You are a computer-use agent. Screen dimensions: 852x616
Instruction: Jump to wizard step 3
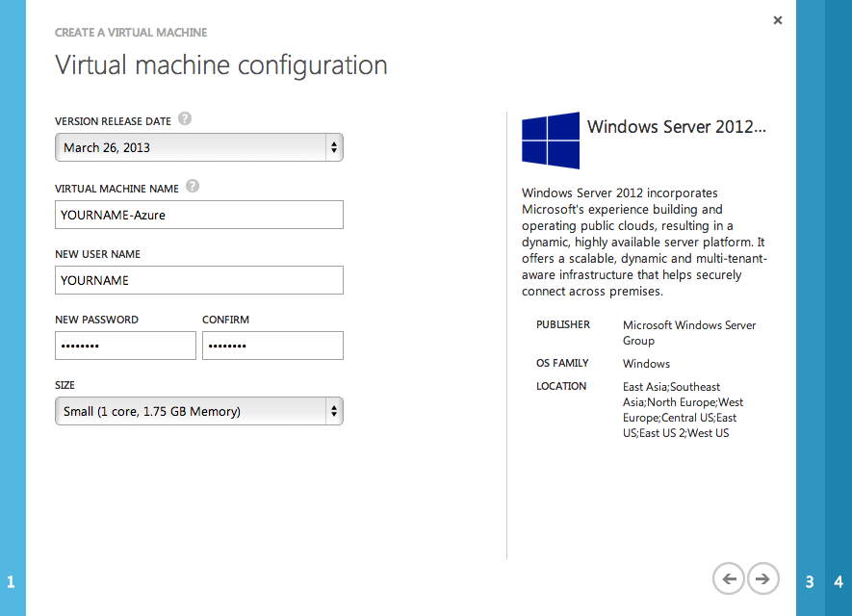point(810,581)
